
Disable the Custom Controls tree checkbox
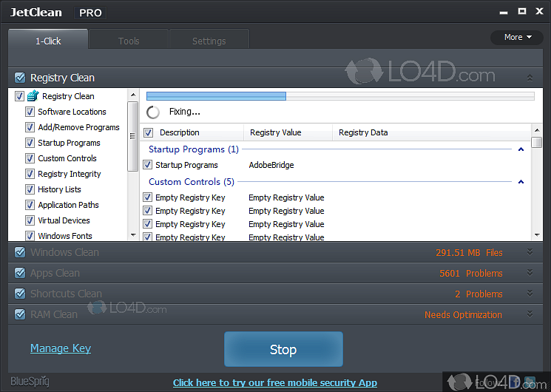(x=30, y=158)
